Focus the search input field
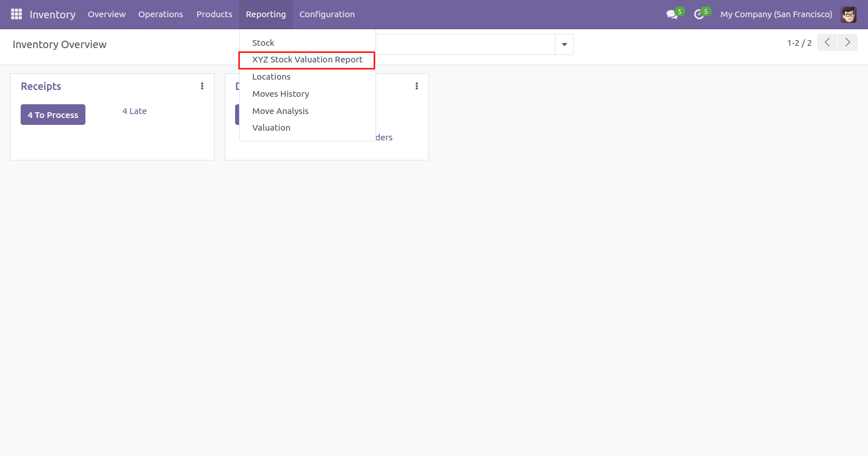The height and width of the screenshot is (456, 868). [464, 44]
